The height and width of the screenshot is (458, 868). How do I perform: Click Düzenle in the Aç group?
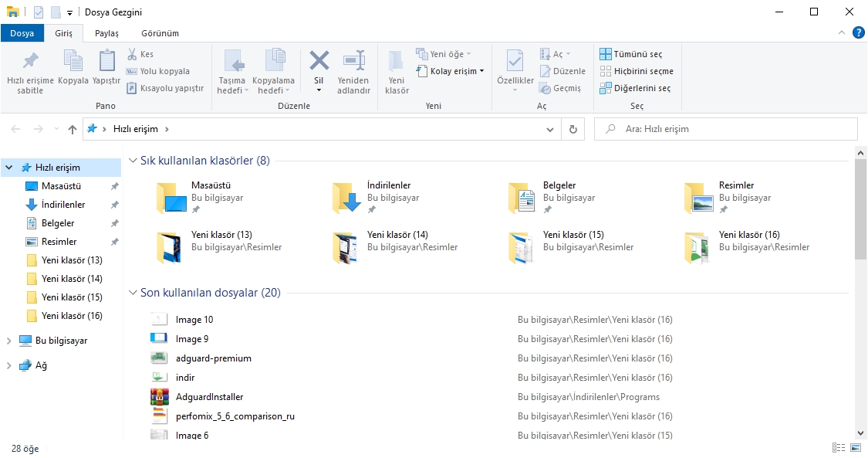pos(562,71)
